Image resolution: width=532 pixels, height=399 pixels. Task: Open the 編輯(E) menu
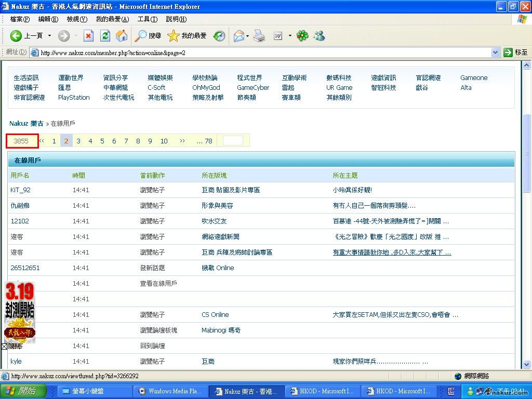click(48, 19)
